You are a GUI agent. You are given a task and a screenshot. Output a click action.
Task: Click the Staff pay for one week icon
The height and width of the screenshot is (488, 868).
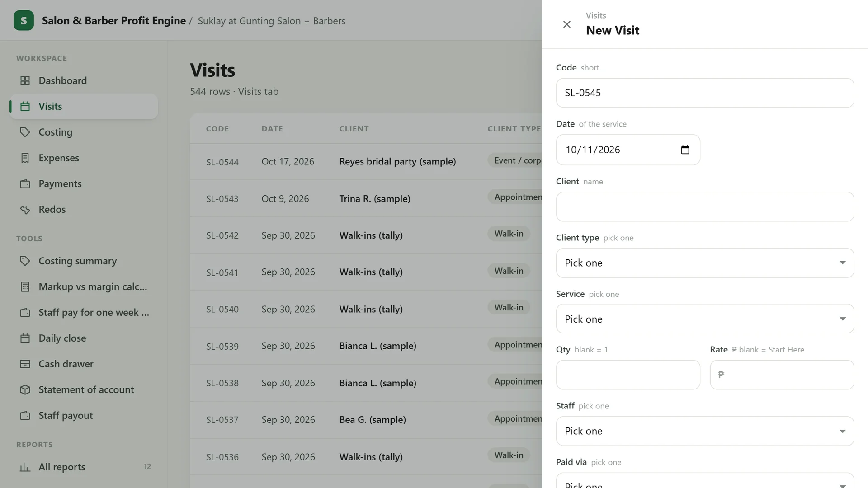(25, 312)
